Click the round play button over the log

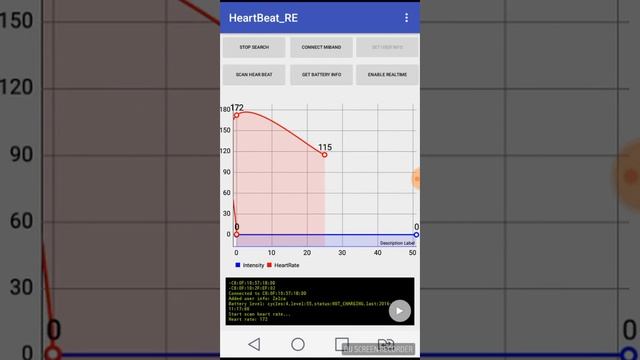tap(400, 311)
